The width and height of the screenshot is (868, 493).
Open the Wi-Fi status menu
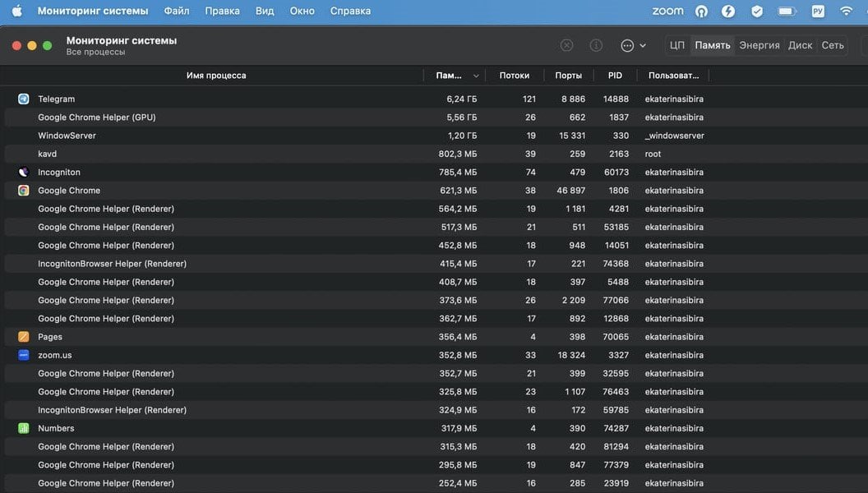(846, 12)
